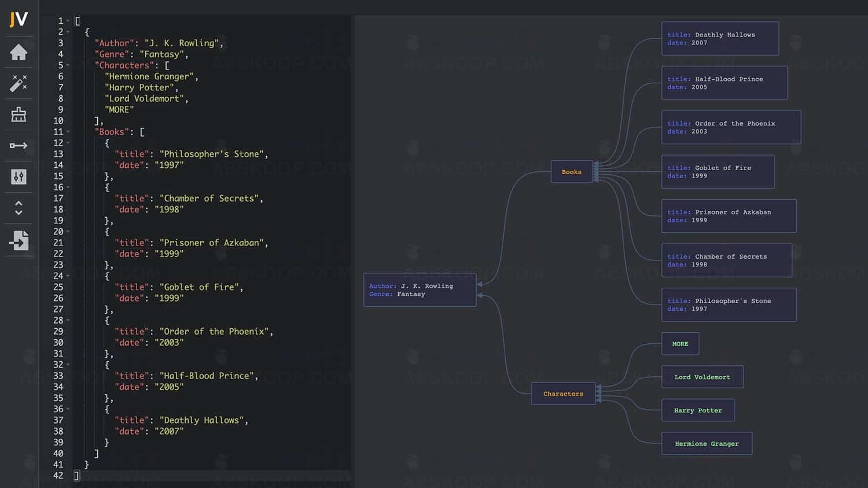Fold the object starting at line 24
The image size is (868, 488).
pyautogui.click(x=68, y=276)
